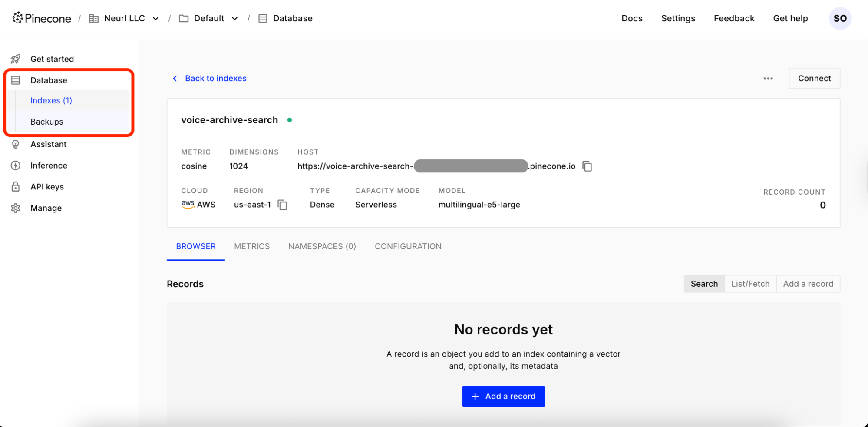Viewport: 868px width, 427px height.
Task: Go back to indexes link
Action: (x=216, y=79)
